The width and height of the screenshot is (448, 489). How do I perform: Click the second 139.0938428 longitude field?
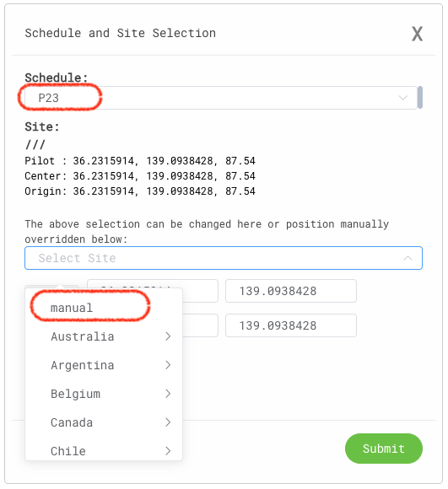click(291, 325)
